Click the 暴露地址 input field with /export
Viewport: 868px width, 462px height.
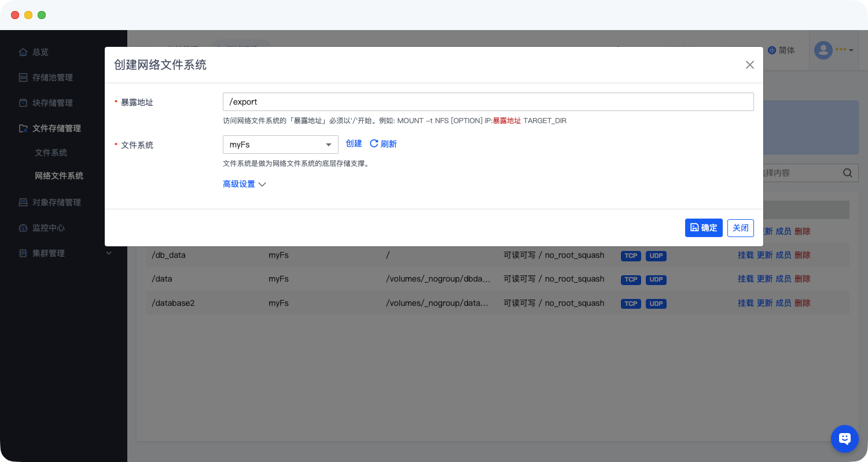pos(488,102)
